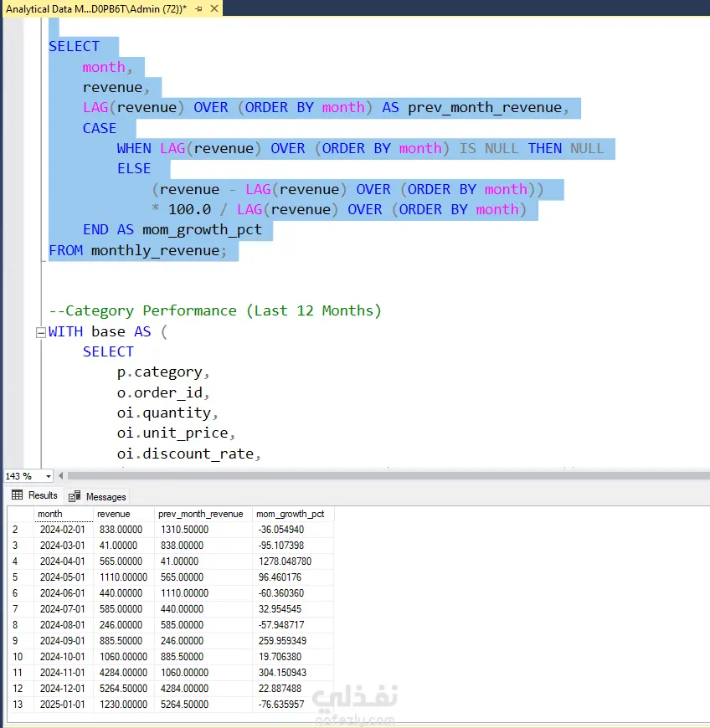This screenshot has width=710, height=728.
Task: Click the editor horizontal scrollbar track
Action: click(388, 476)
